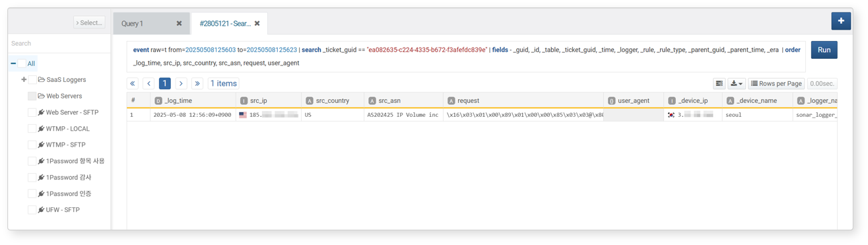Open Rows per Page menu
The width and height of the screenshot is (868, 245).
click(776, 84)
